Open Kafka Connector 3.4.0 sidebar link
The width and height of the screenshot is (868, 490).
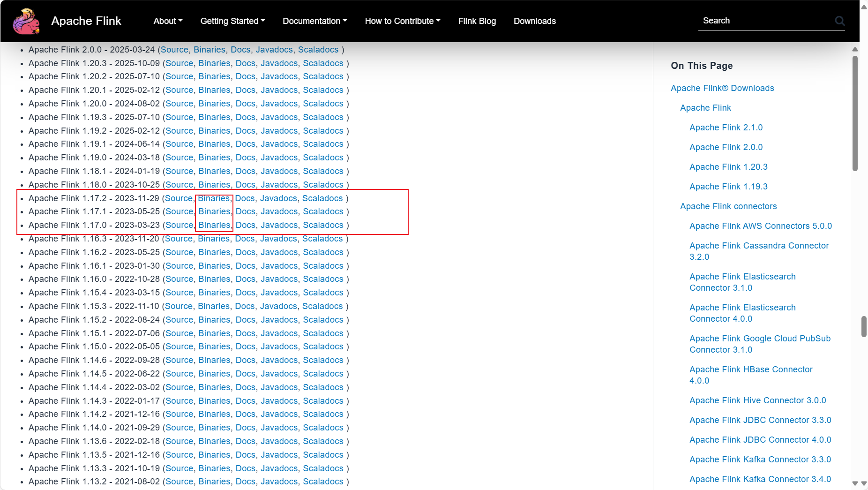click(x=760, y=479)
